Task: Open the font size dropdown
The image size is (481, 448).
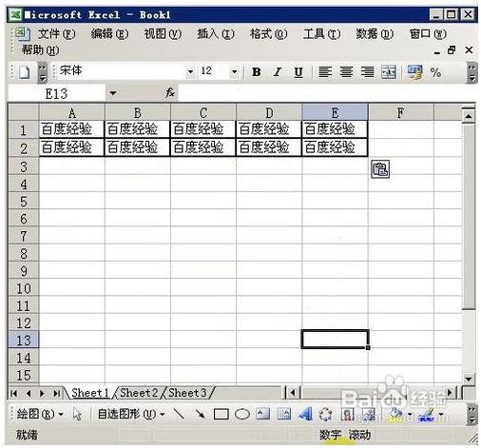Action: (x=234, y=72)
